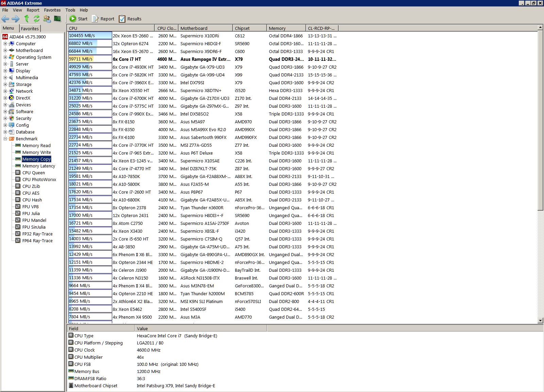This screenshot has height=392, width=544.
Task: Open the File menu
Action: tap(5, 10)
